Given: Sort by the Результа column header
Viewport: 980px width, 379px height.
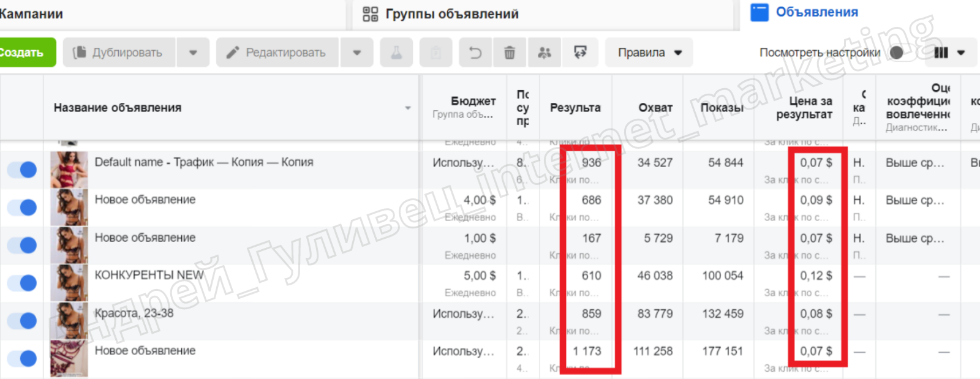Looking at the screenshot, I should point(575,108).
